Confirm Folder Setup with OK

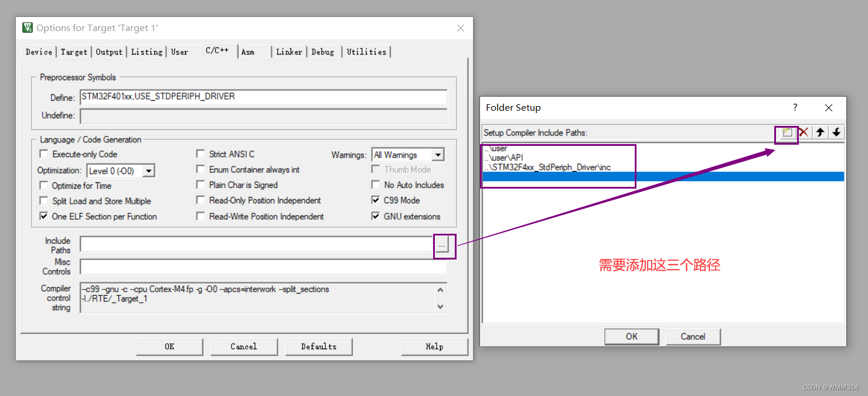631,336
